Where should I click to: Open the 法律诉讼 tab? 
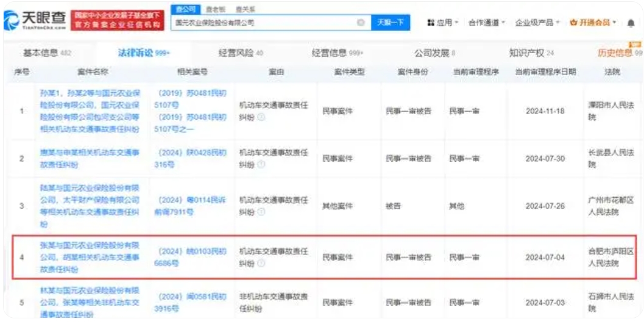[x=144, y=52]
